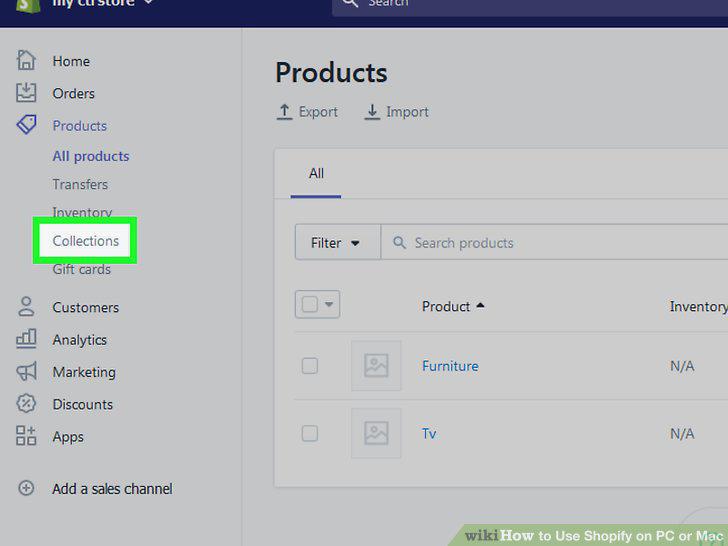Click the Apps grid icon
This screenshot has width=728, height=546.
pos(26,436)
